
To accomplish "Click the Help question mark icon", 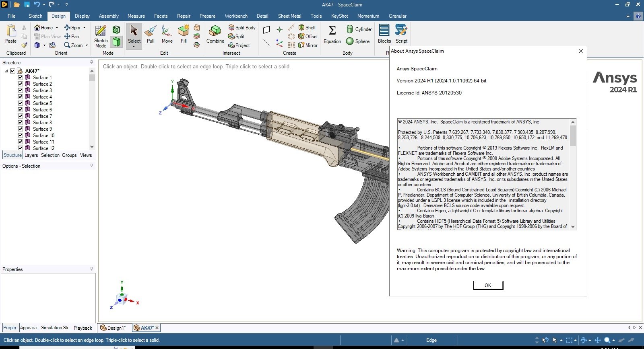I will (638, 16).
